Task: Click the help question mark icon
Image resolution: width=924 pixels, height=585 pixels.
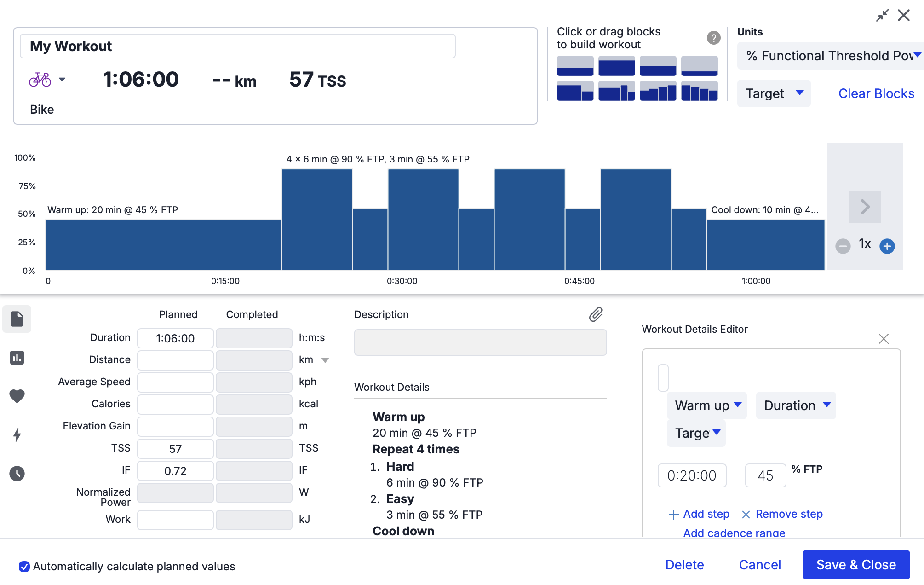Action: [x=713, y=38]
